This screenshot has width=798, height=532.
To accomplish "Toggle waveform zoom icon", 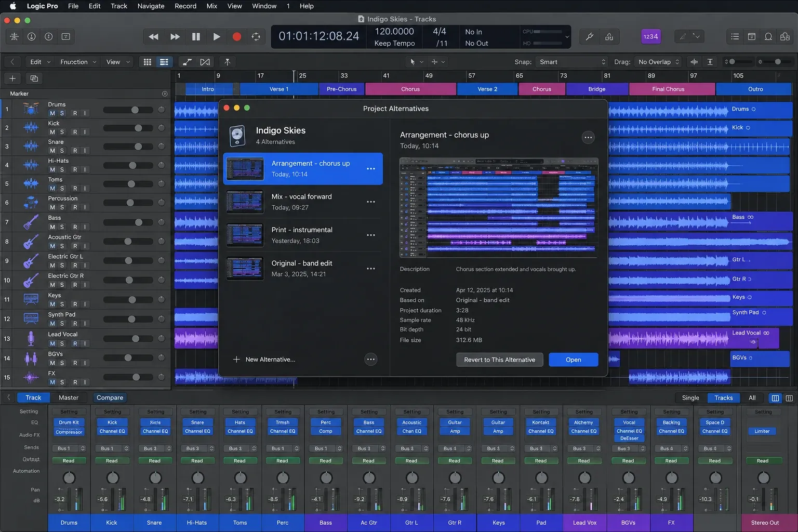I will pyautogui.click(x=694, y=62).
